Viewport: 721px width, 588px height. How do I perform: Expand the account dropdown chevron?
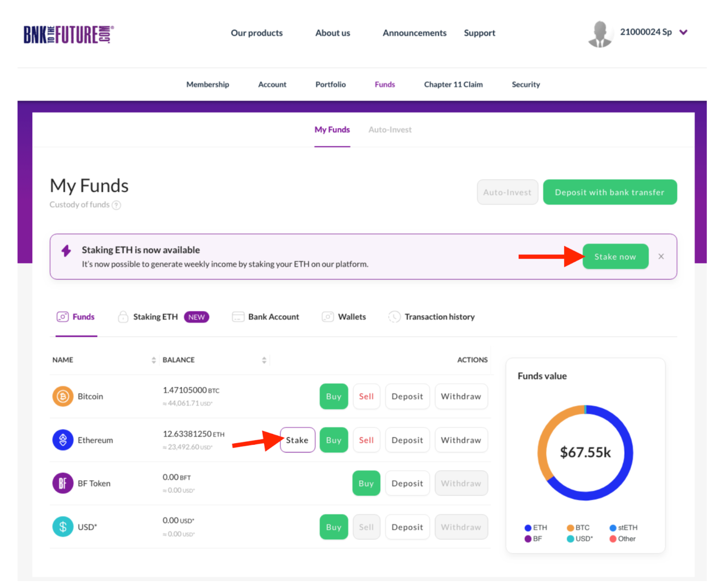point(683,32)
